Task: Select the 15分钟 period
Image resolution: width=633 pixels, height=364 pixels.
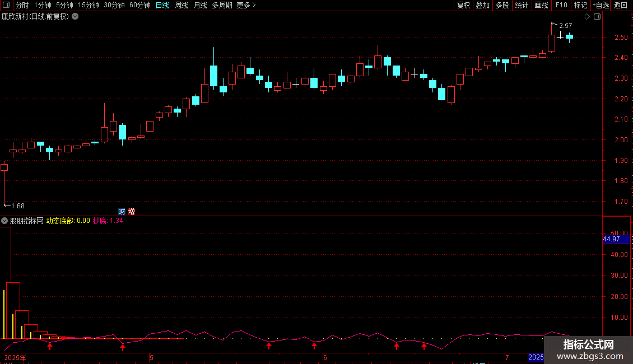Action: click(x=89, y=5)
